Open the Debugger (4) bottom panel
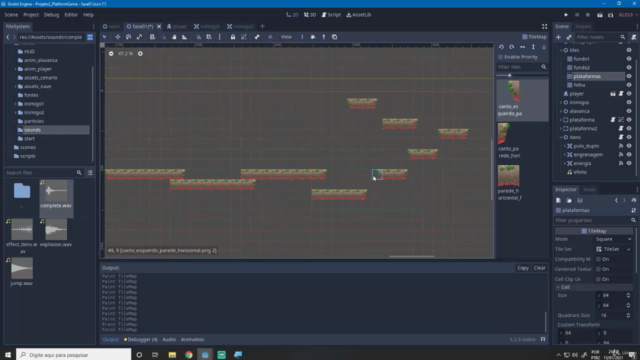Screen dimensions: 640x360 pyautogui.click(x=141, y=340)
